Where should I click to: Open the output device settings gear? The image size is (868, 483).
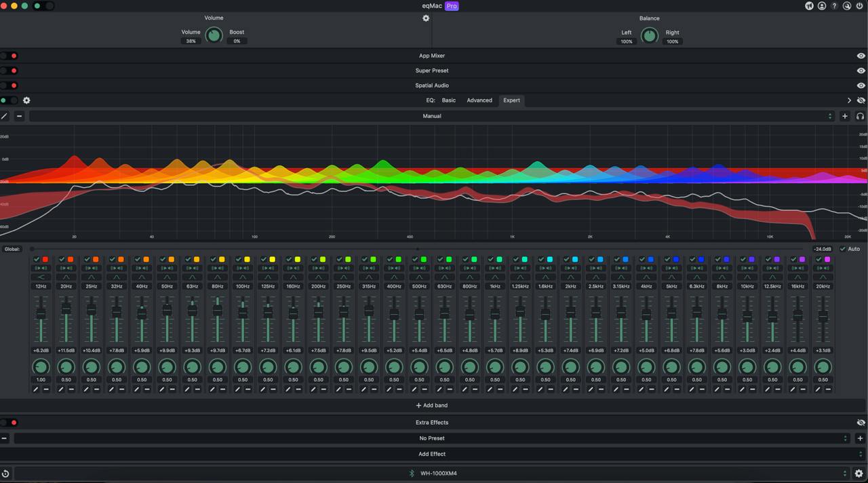pyautogui.click(x=859, y=474)
